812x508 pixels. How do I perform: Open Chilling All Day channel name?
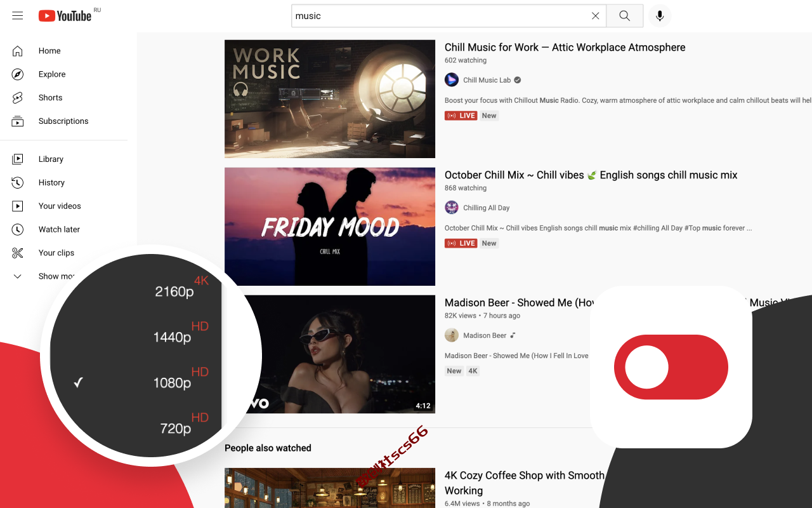click(486, 208)
